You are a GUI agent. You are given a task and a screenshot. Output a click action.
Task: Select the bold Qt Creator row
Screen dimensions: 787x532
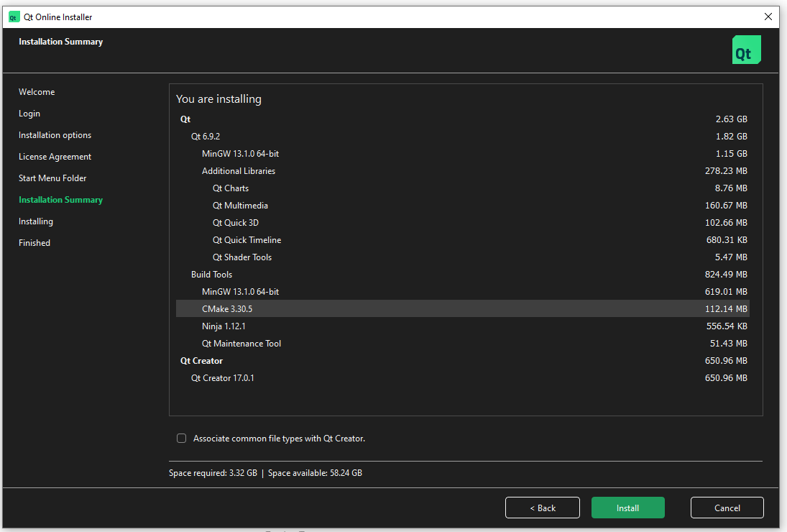coord(462,361)
